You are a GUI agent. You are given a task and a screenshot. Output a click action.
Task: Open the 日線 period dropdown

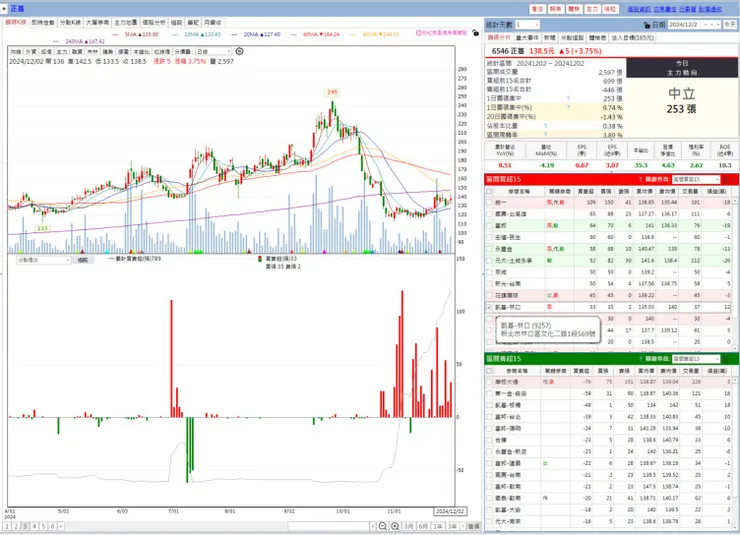(214, 51)
